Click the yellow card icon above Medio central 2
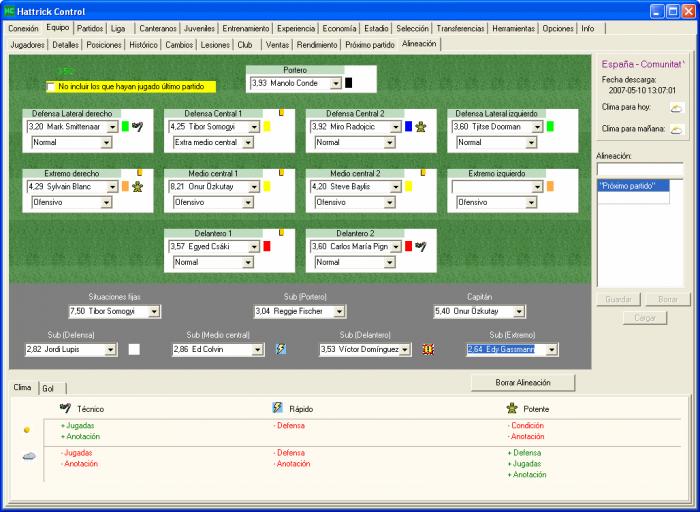The width and height of the screenshot is (700, 512). click(x=423, y=172)
